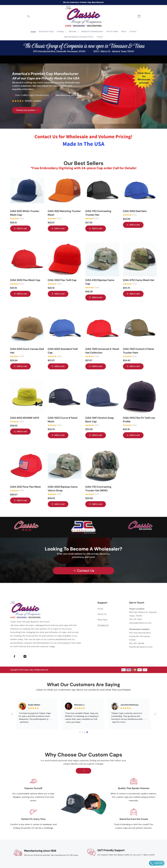Viewport: 167px width, 868px height.
Task: Click the Choose your product button
Action: point(27,110)
